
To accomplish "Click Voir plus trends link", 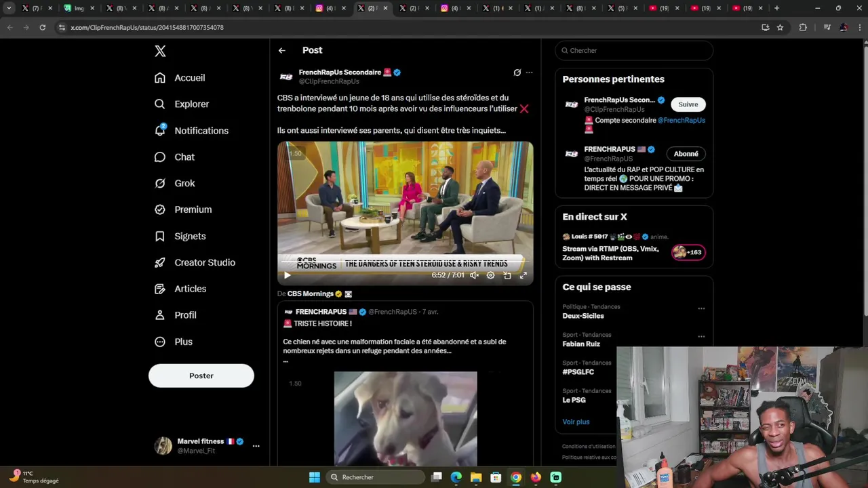I will (576, 422).
